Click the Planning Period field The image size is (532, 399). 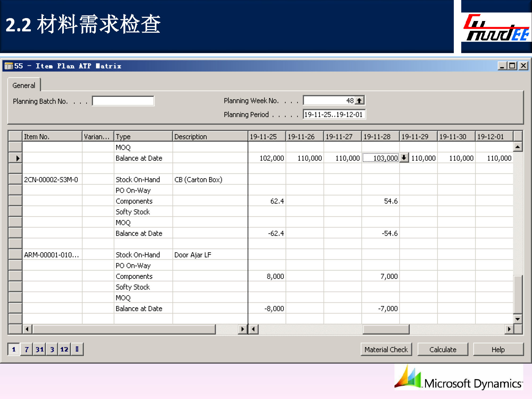tap(334, 115)
